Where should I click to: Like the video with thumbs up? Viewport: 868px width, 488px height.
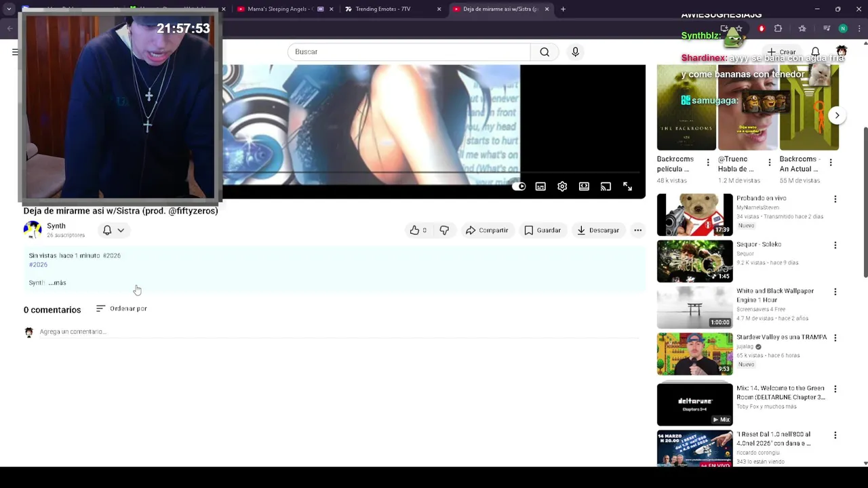pyautogui.click(x=418, y=230)
